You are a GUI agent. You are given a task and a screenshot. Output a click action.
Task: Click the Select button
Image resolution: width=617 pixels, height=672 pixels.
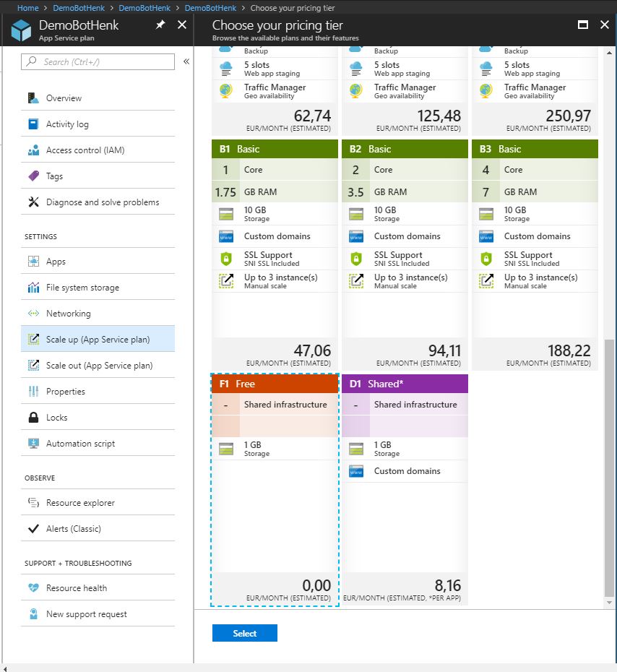[245, 633]
